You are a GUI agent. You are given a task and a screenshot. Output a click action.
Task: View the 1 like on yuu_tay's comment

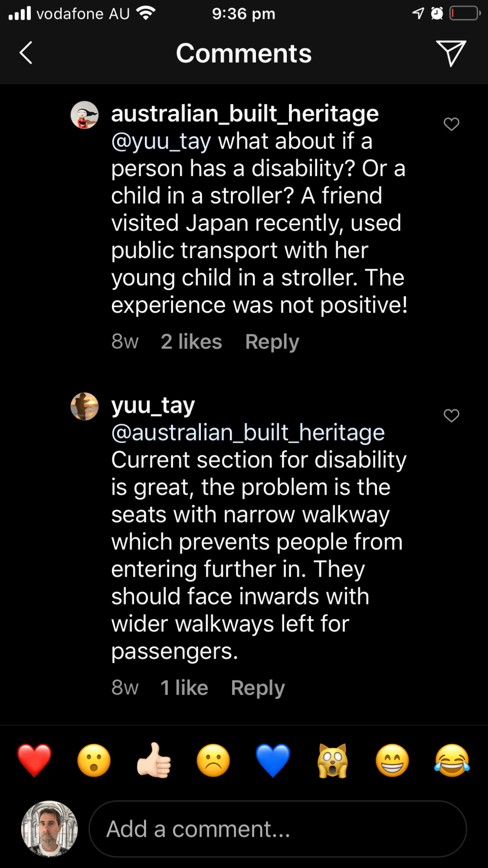point(184,688)
